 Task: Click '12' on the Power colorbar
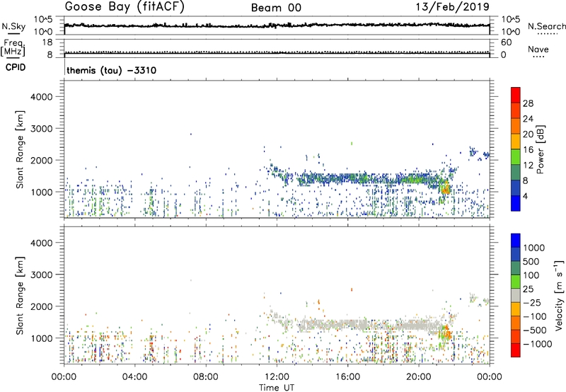(528, 165)
